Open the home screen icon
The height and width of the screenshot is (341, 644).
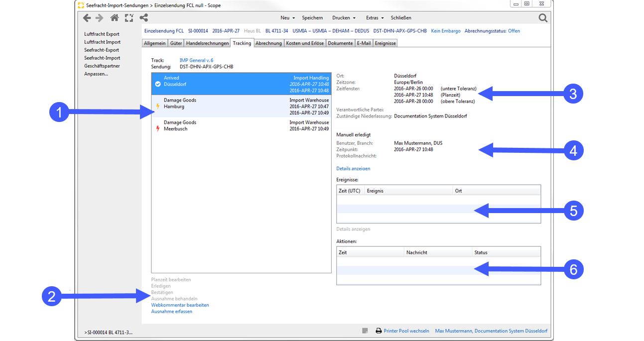click(115, 17)
